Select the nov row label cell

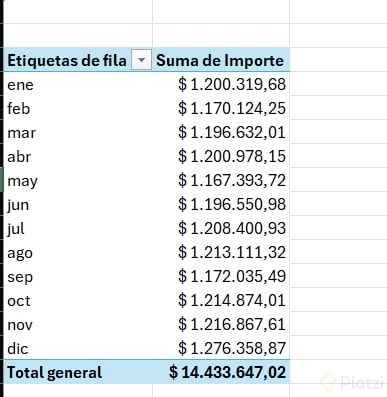tap(78, 324)
